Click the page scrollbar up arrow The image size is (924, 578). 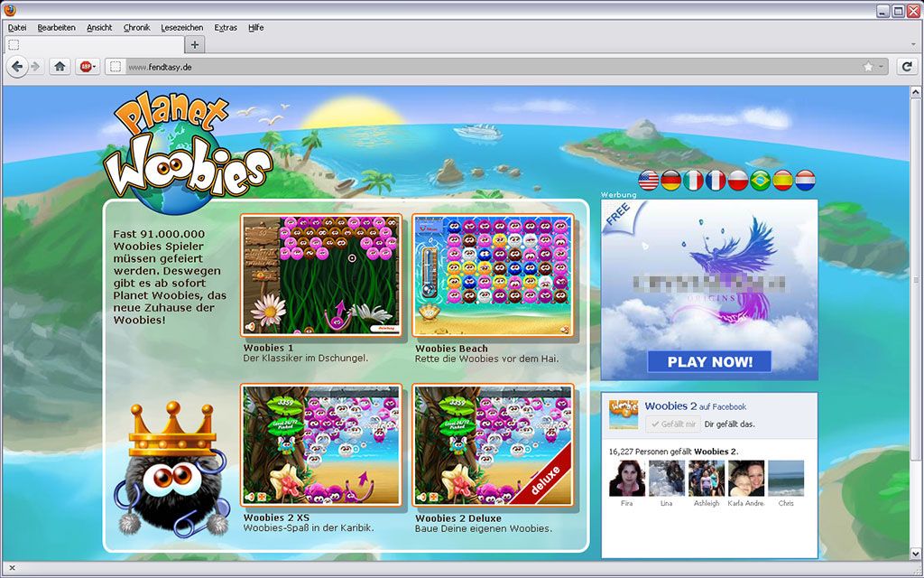pos(916,92)
